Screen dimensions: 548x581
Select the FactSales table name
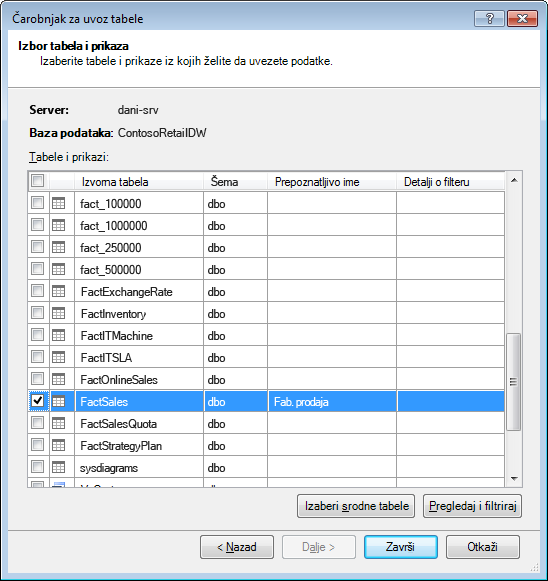(x=104, y=402)
